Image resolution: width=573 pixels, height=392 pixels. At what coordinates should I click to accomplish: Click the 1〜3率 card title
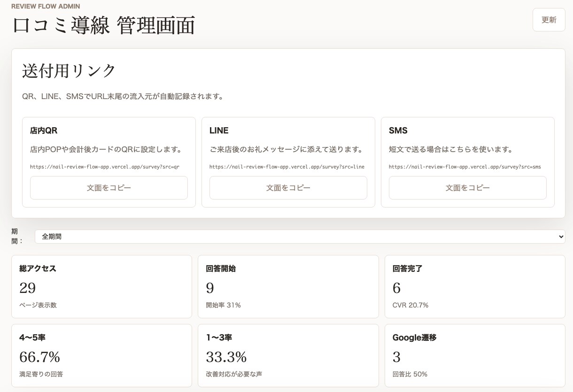(219, 338)
